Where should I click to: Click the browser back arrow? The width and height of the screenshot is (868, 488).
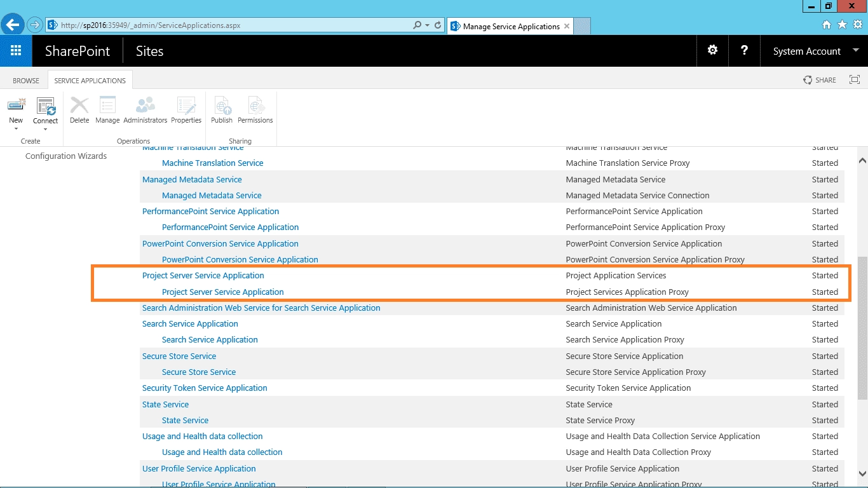13,25
